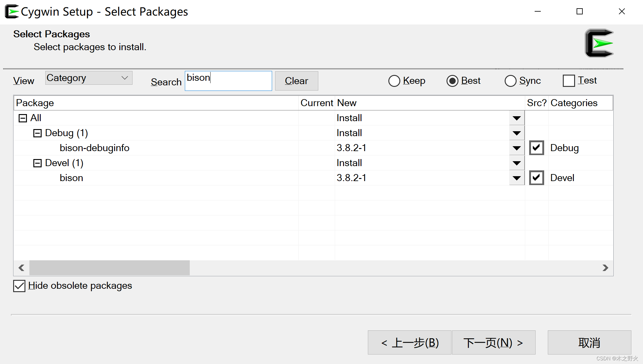643x364 pixels.
Task: Open version dropdown for bison package
Action: 517,178
